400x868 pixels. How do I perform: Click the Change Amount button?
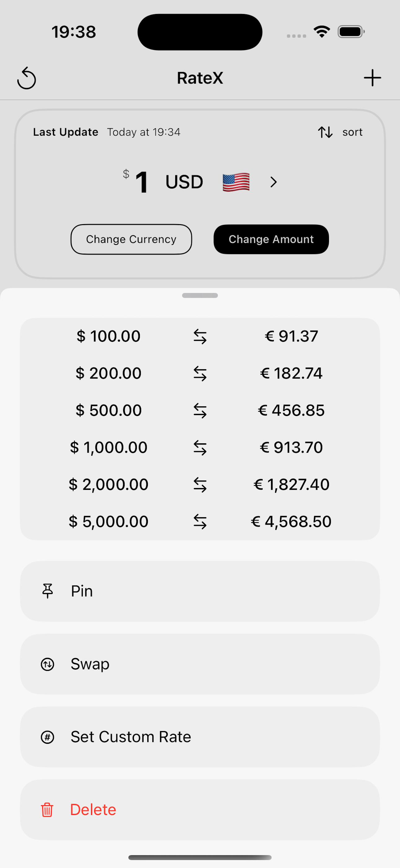point(271,239)
